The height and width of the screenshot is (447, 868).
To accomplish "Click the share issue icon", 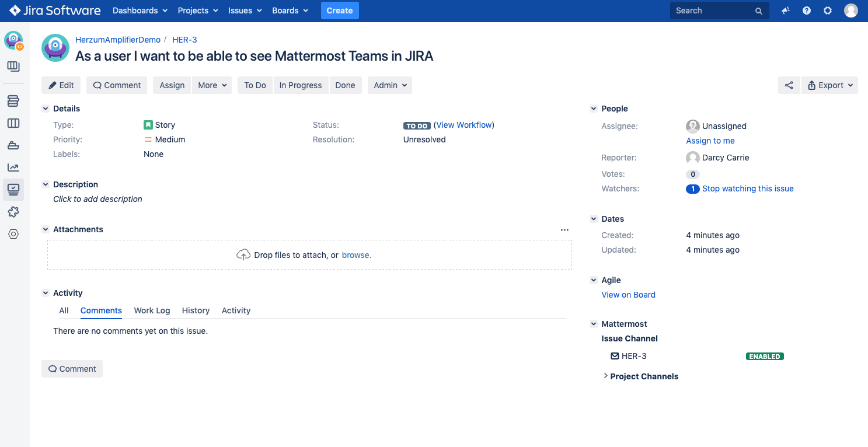I will (x=789, y=85).
